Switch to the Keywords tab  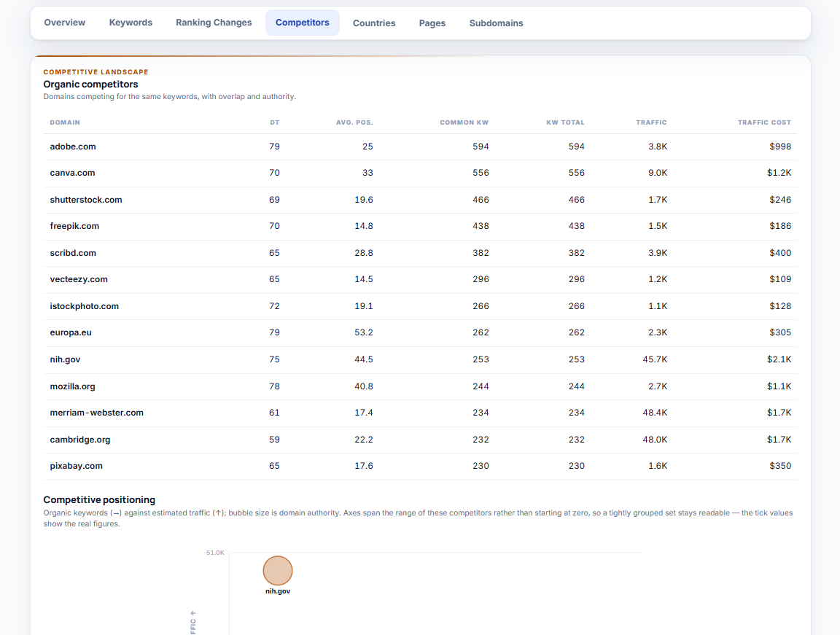tap(131, 23)
